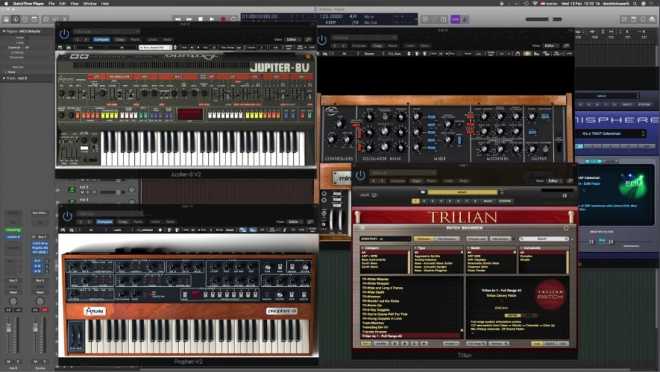
Task: Open the media browser icon at far right
Action: coord(653,19)
